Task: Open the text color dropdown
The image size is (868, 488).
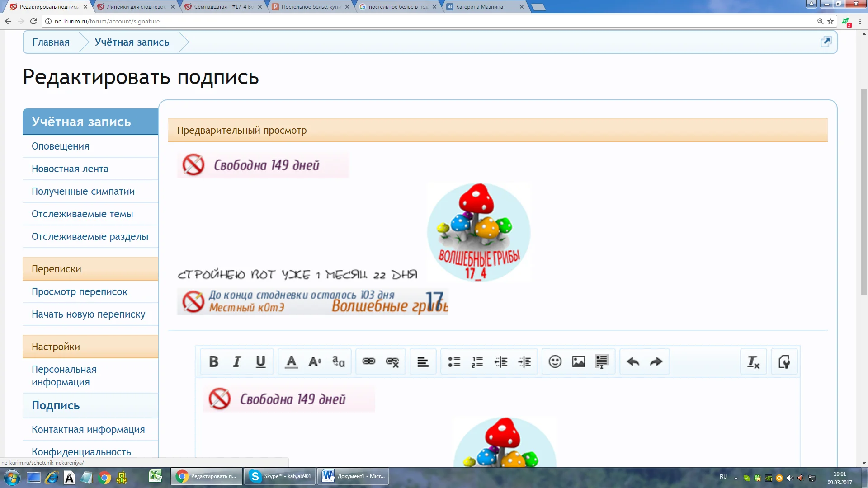Action: pyautogui.click(x=292, y=362)
